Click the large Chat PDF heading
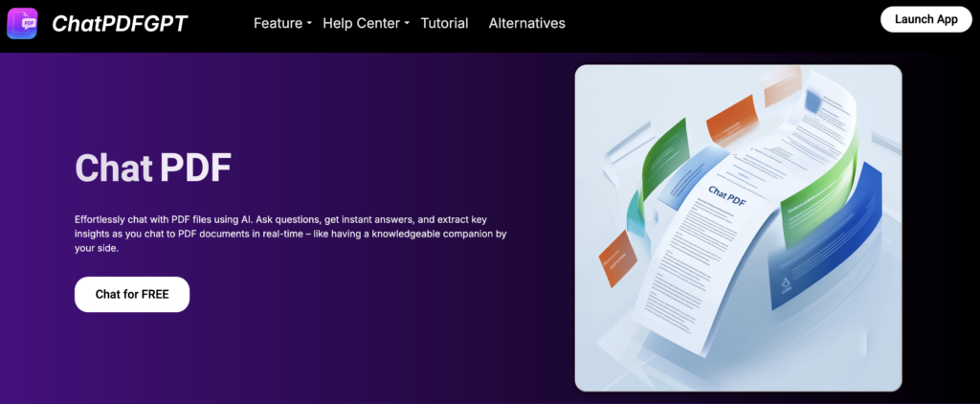 153,168
